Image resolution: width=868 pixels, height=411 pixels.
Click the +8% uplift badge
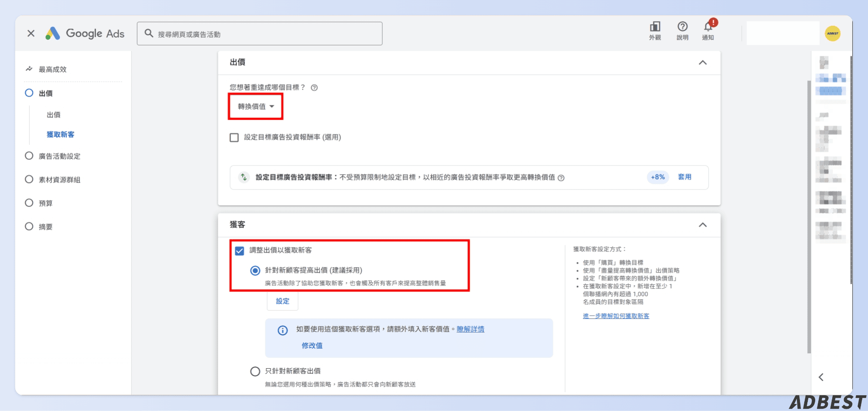pyautogui.click(x=658, y=177)
